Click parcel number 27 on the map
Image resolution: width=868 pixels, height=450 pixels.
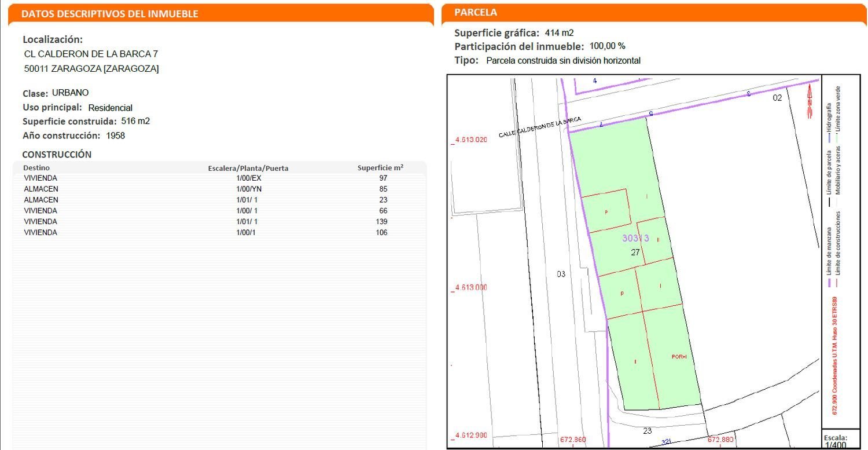pyautogui.click(x=635, y=252)
